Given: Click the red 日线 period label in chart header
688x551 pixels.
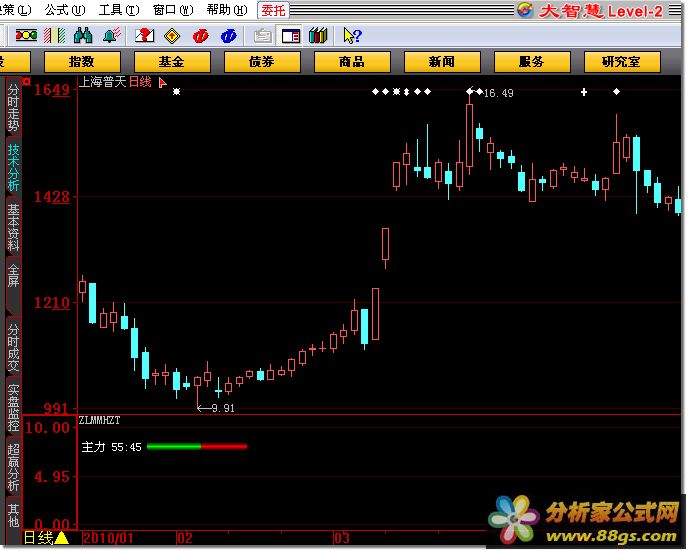Looking at the screenshot, I should click(x=140, y=82).
